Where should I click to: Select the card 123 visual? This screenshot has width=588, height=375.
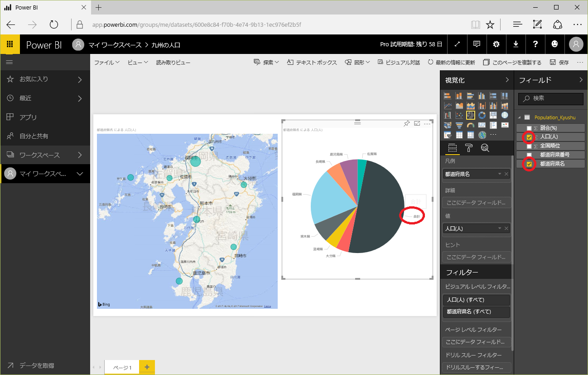pyautogui.click(x=482, y=125)
